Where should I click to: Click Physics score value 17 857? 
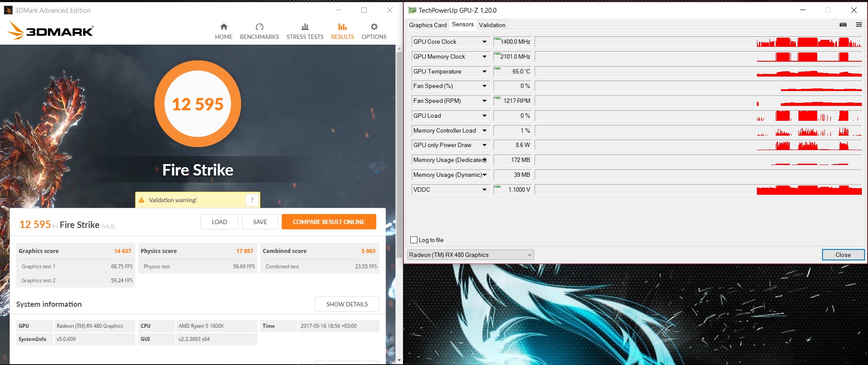[x=245, y=251]
